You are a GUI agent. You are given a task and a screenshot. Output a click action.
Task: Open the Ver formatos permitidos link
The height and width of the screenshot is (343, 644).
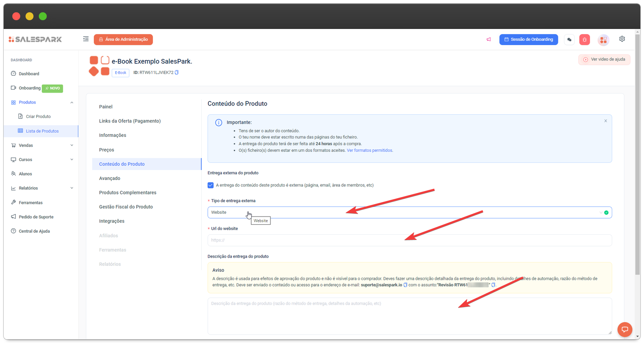(x=369, y=151)
